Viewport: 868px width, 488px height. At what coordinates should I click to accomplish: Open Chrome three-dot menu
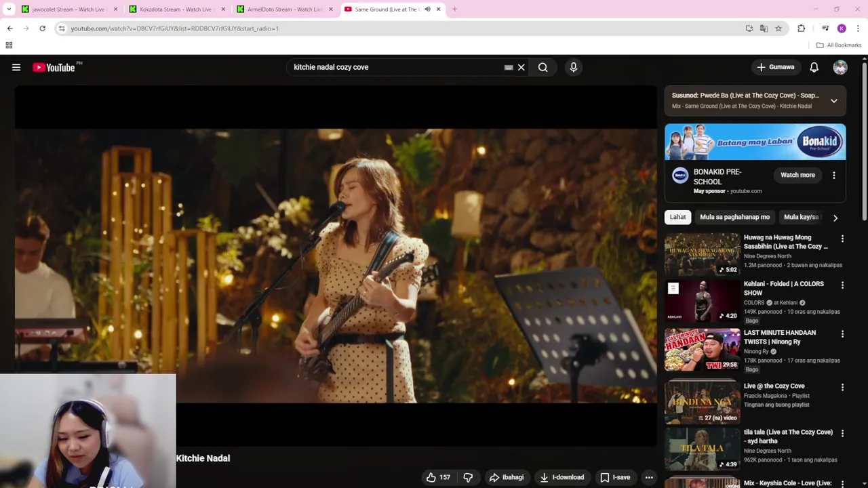858,28
